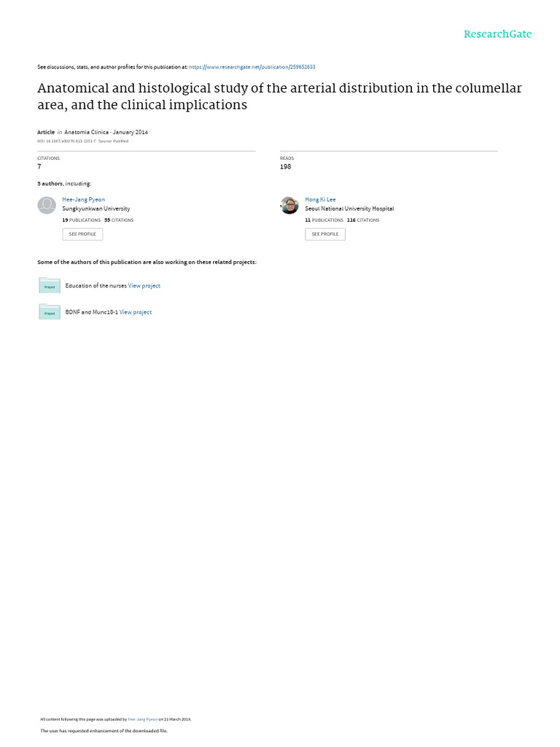The height and width of the screenshot is (747, 560).
Task: Click the Education of the nurses project icon
Action: coord(50,285)
